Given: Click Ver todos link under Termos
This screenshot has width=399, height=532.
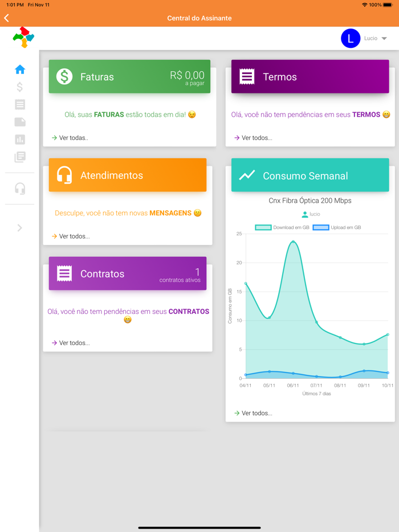Looking at the screenshot, I should coord(253,138).
